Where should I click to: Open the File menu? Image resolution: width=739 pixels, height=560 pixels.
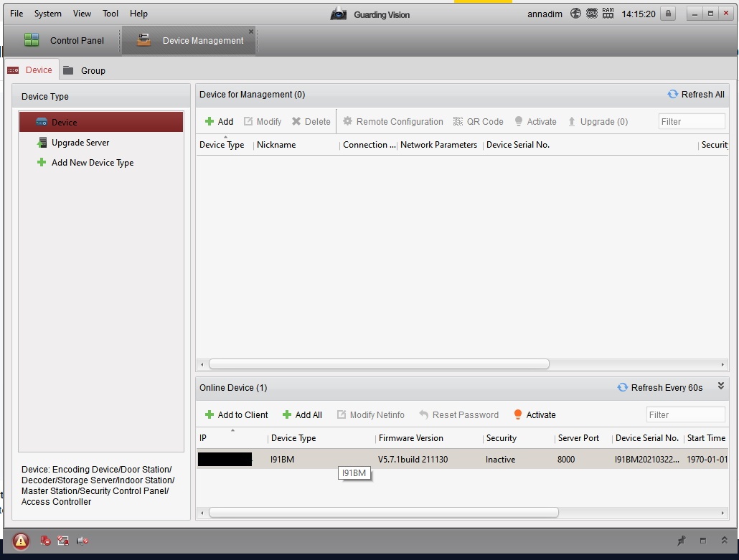pyautogui.click(x=17, y=14)
